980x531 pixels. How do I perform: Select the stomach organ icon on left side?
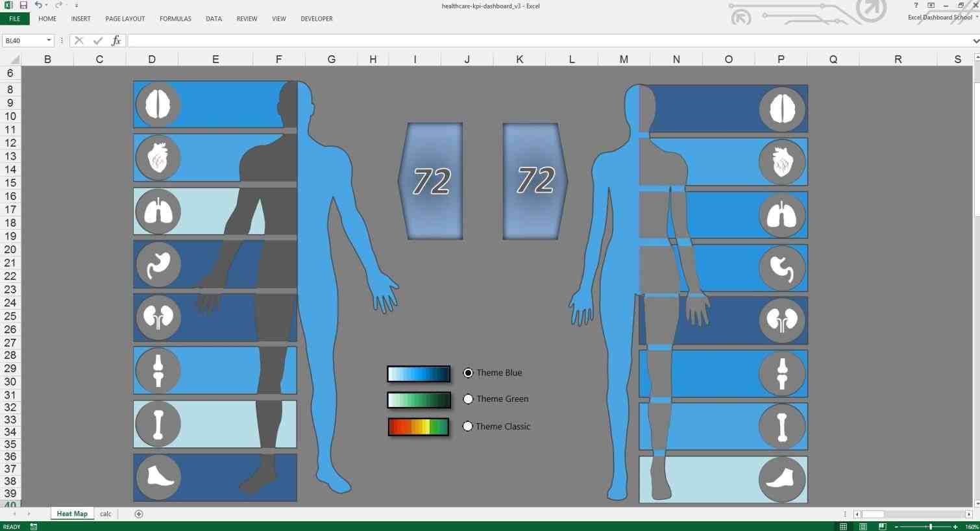158,264
